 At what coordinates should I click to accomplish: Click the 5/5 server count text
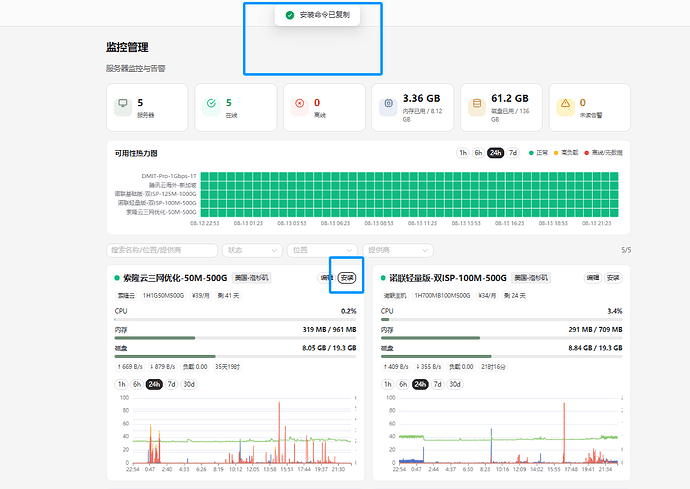point(626,250)
